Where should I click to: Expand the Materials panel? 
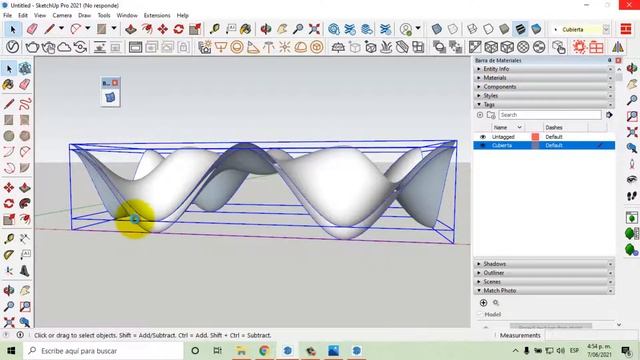[x=544, y=78]
